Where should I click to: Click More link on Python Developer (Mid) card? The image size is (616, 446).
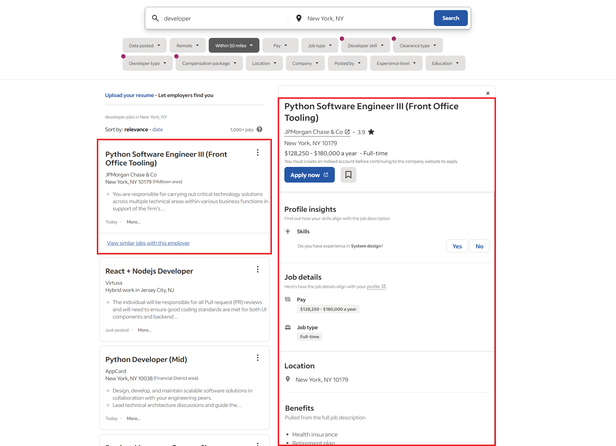tap(133, 418)
